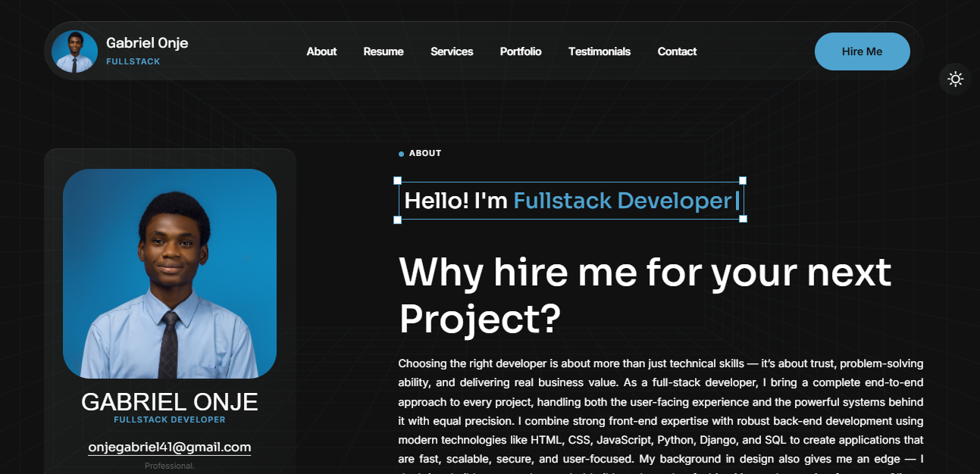Click the FULLSTACK tagline under the navbar name
This screenshot has width=980, height=474.
tap(133, 61)
